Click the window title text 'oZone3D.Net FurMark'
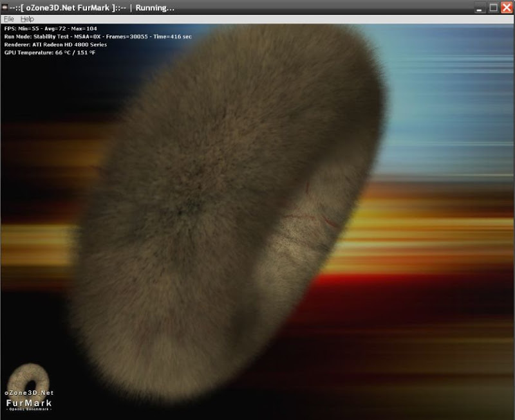515x420 pixels. [x=68, y=8]
